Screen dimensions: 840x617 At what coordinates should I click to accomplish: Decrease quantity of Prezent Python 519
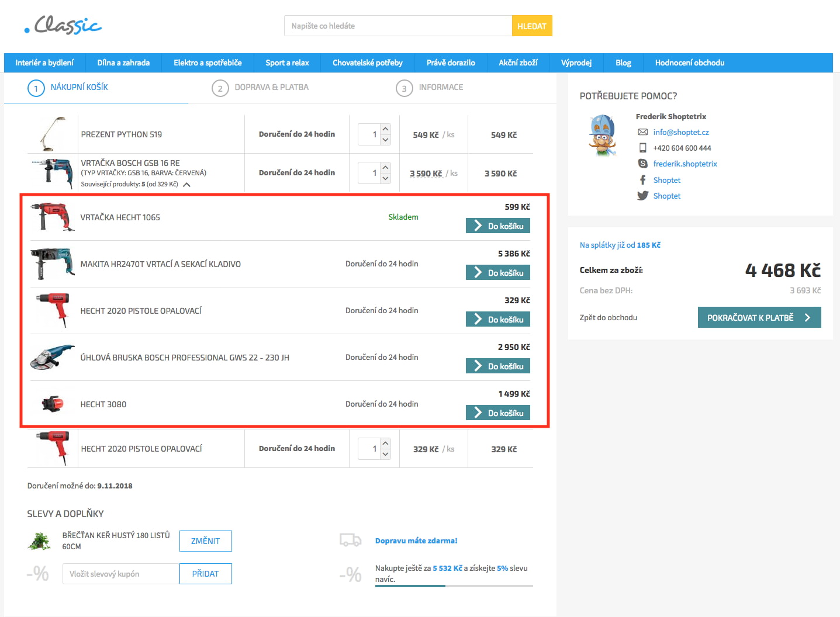coord(385,140)
